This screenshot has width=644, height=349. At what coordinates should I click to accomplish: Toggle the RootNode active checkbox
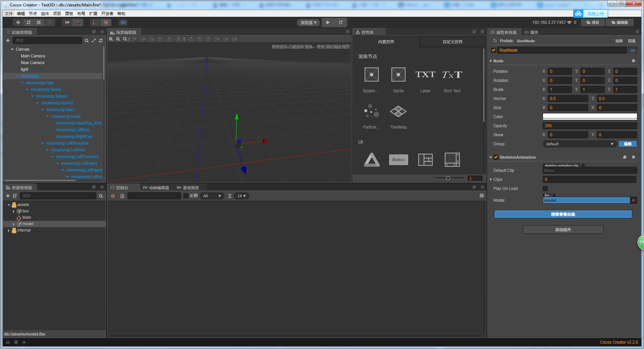click(x=494, y=50)
